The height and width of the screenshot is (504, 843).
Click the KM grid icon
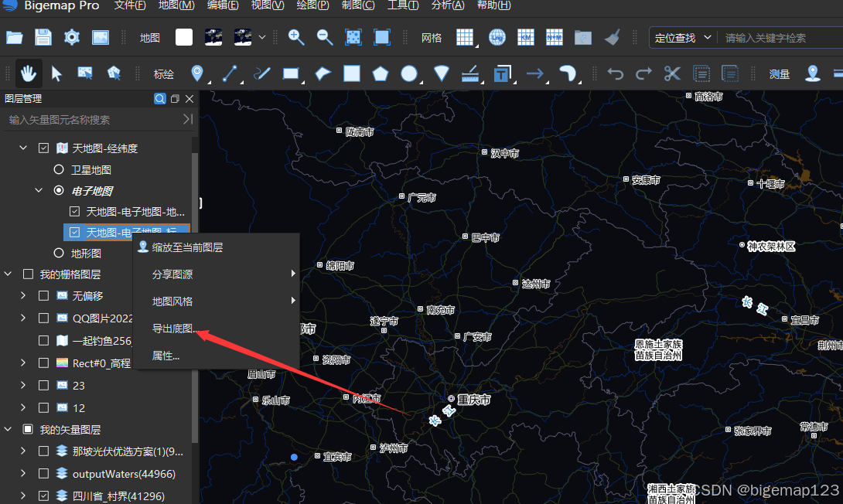pos(525,38)
